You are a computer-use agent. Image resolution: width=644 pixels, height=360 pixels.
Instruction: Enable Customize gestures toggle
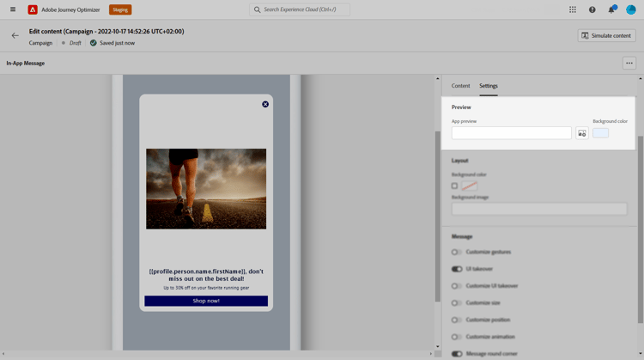pos(456,252)
